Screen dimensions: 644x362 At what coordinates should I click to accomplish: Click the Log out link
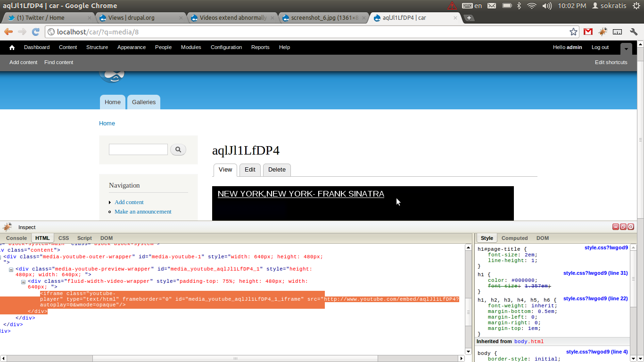pyautogui.click(x=600, y=48)
